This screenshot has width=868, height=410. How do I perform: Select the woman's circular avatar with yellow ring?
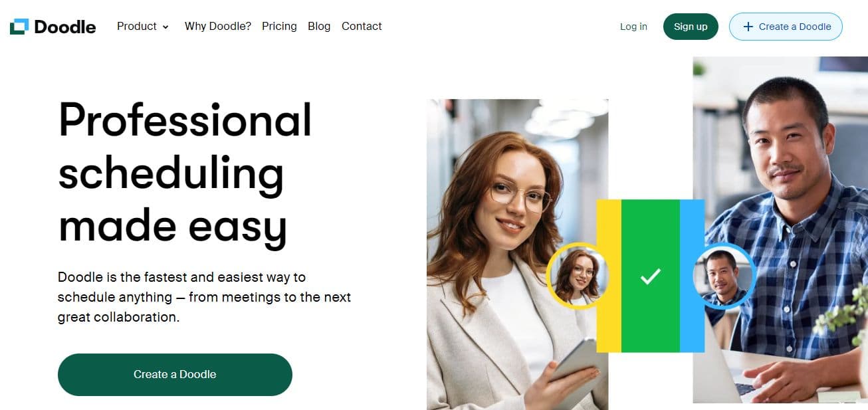(578, 275)
